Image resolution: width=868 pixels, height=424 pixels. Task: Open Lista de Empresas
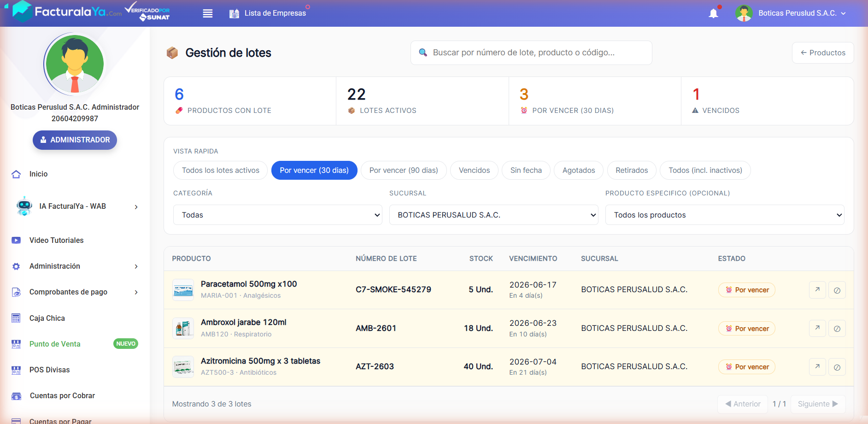(x=268, y=13)
